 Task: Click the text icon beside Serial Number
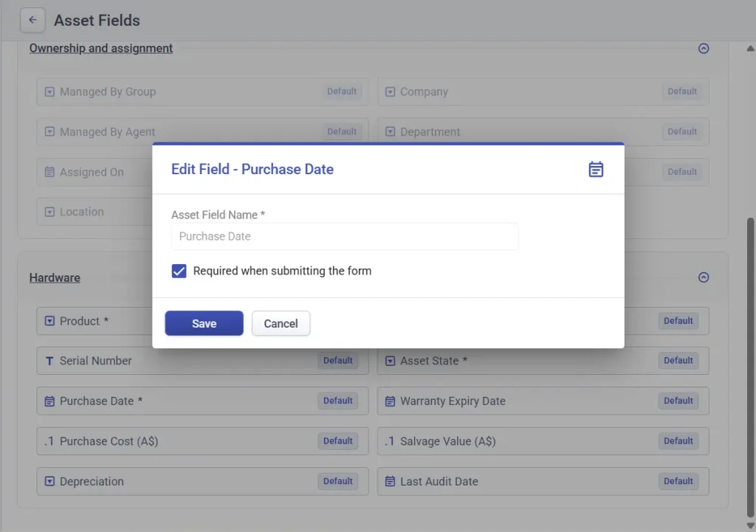pos(49,361)
